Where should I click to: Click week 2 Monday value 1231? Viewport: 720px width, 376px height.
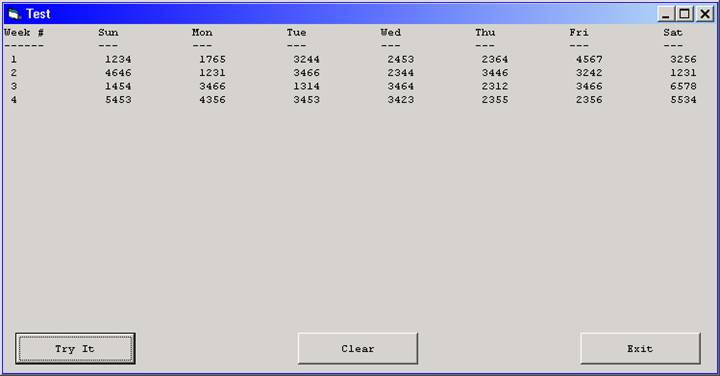(x=212, y=73)
